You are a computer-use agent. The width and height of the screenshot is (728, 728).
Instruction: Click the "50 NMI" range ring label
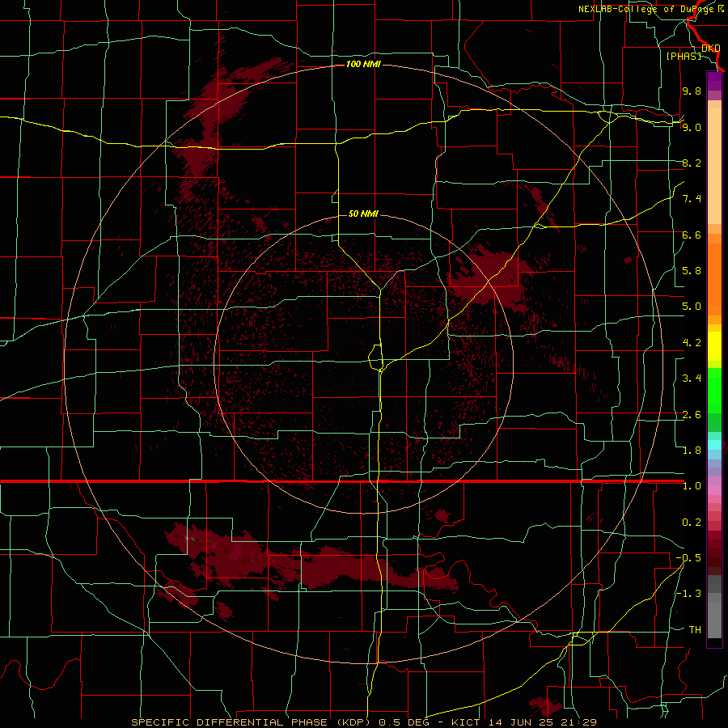pyautogui.click(x=363, y=214)
